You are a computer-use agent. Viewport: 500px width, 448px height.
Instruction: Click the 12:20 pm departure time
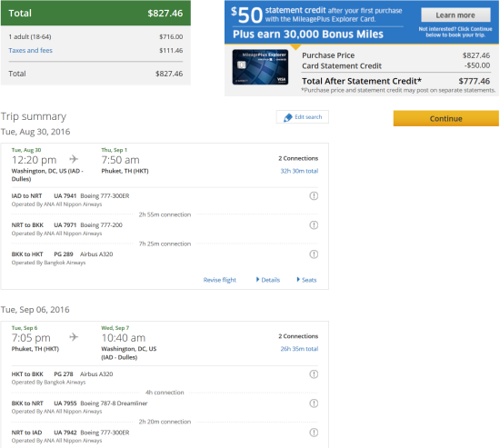pos(35,160)
